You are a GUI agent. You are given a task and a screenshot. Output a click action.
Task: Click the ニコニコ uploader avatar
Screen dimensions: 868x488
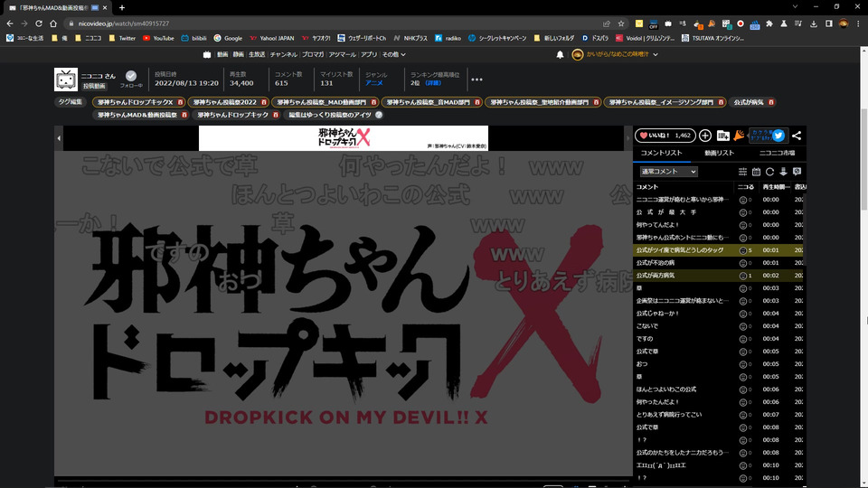(x=66, y=80)
